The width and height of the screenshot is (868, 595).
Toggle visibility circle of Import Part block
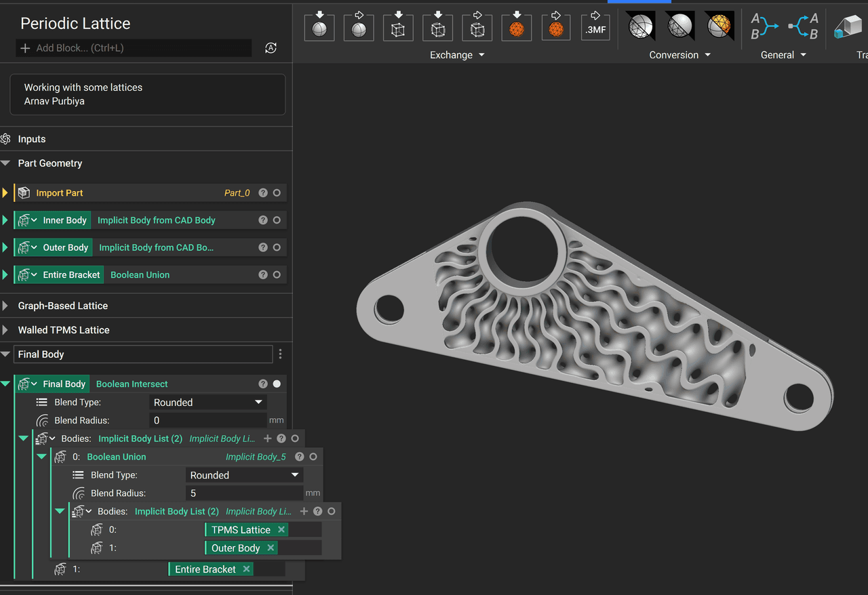point(277,193)
